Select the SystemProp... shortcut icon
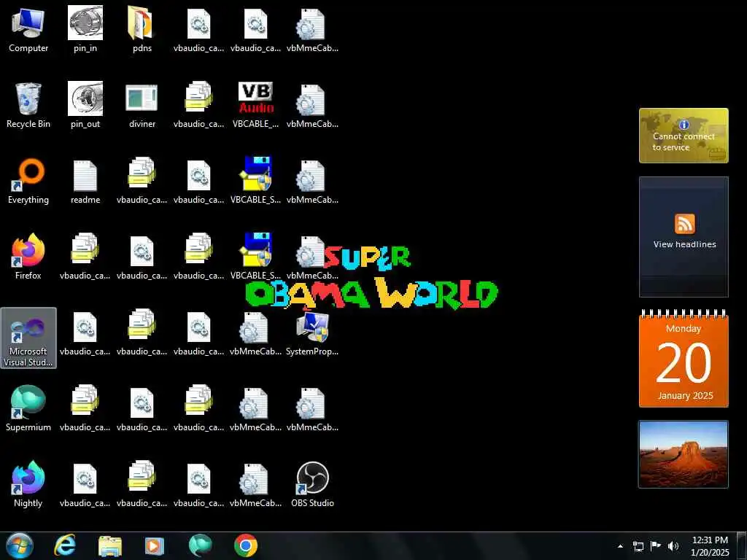The width and height of the screenshot is (747, 560). pos(312,332)
